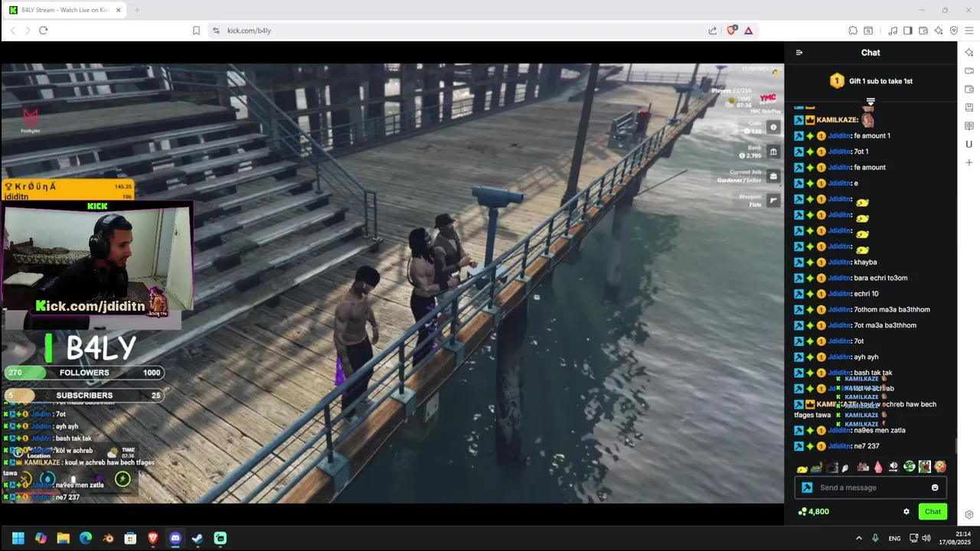Click the Gift 1 sub to take 1st banner
Viewport: 980px width, 551px height.
871,81
